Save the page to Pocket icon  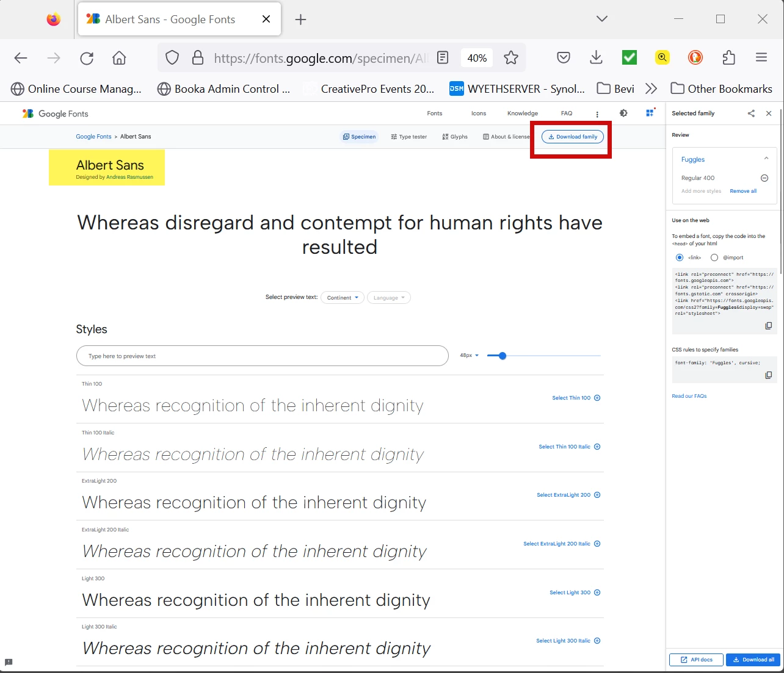(x=564, y=58)
